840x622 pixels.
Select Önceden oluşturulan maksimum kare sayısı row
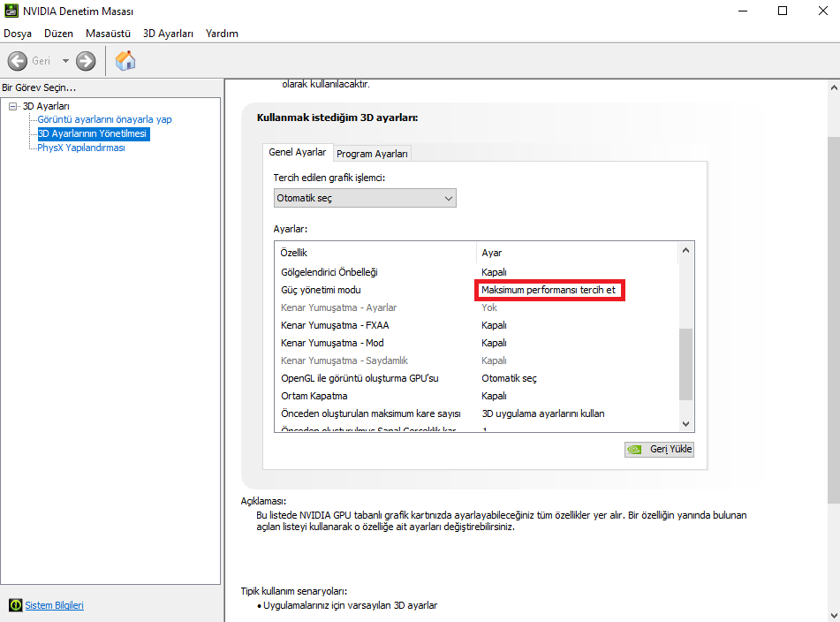point(476,413)
